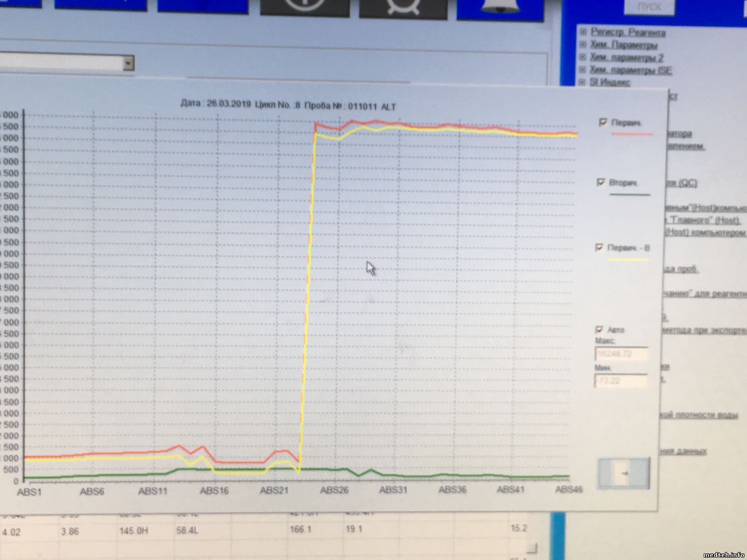Click the yellow Первич. - В legend line
The image size is (747, 560).
pyautogui.click(x=627, y=259)
